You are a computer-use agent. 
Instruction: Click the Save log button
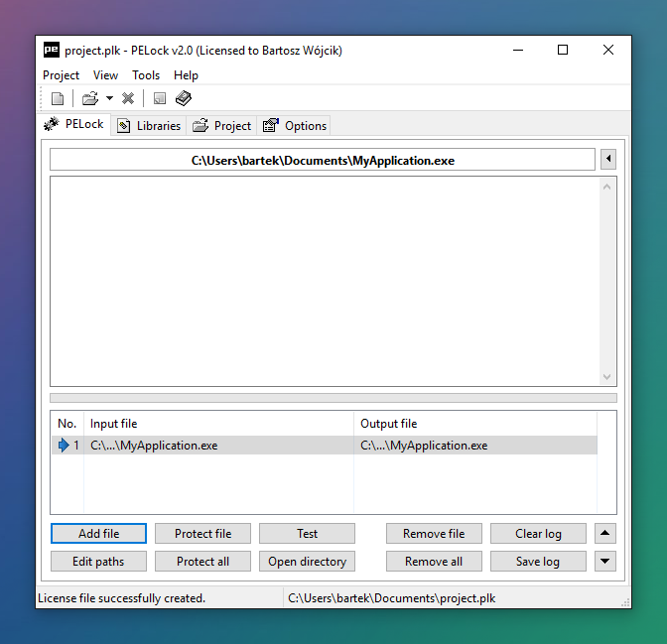538,561
